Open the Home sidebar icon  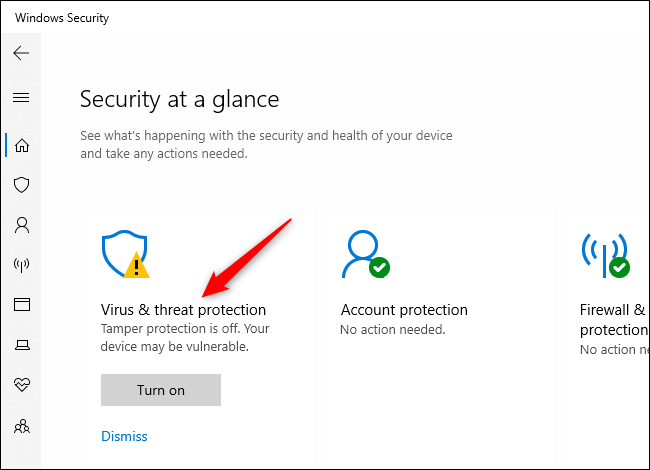(21, 145)
